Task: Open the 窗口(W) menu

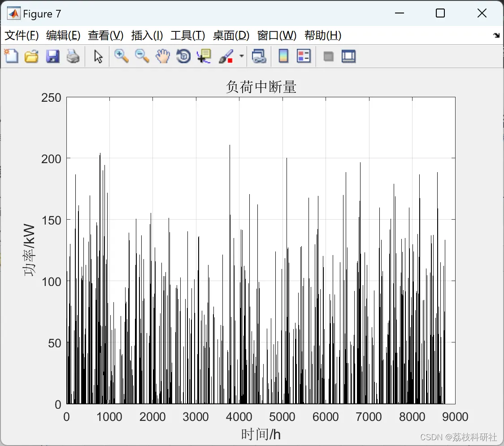Action: 277,35
